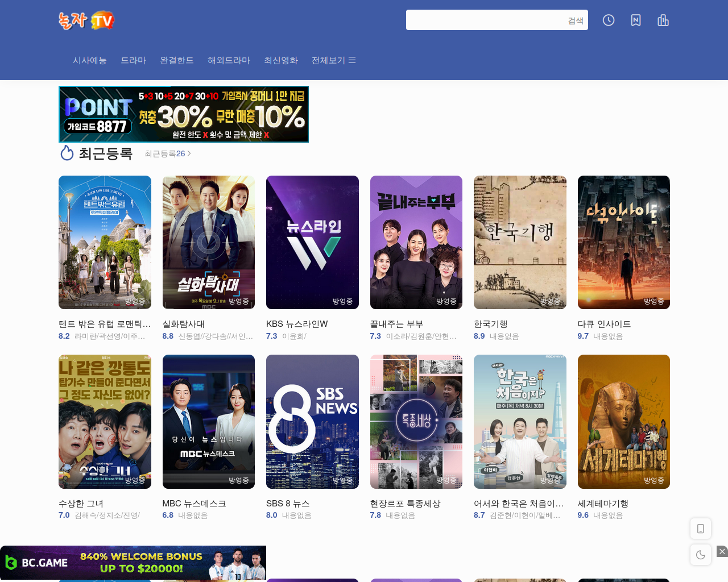
Task: Open the 다큐 인사이트 poster
Action: (624, 242)
